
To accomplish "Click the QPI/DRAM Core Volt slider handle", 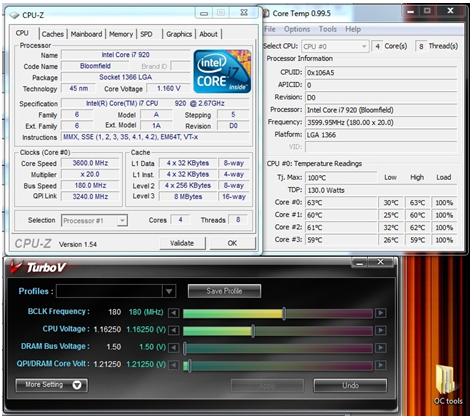I will (189, 365).
